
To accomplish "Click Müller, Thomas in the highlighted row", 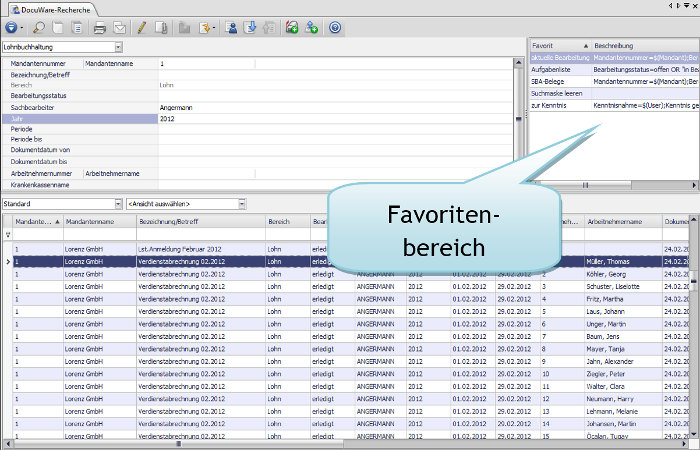I will tap(608, 262).
